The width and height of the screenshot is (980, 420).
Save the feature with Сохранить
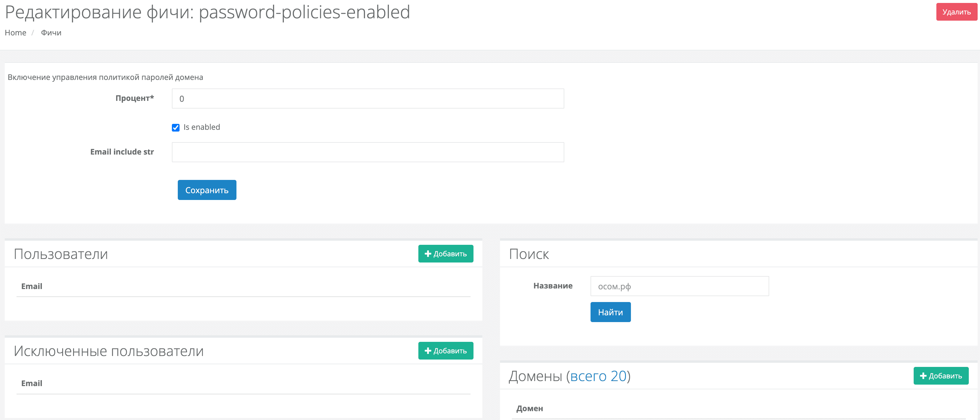207,190
